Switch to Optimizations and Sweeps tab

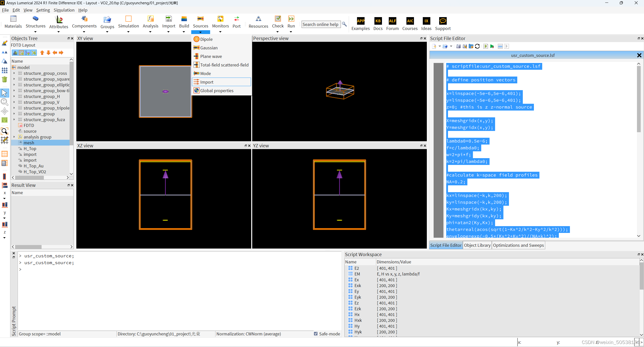pyautogui.click(x=518, y=245)
